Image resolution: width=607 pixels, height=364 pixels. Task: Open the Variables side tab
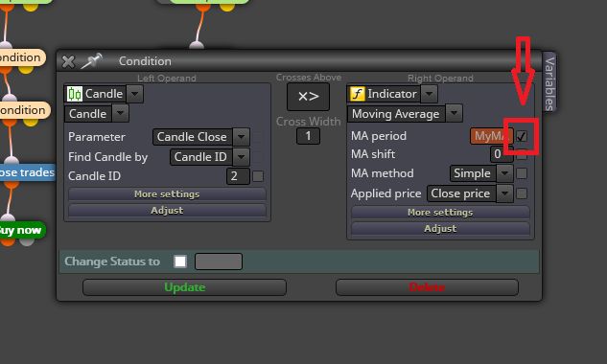[549, 82]
